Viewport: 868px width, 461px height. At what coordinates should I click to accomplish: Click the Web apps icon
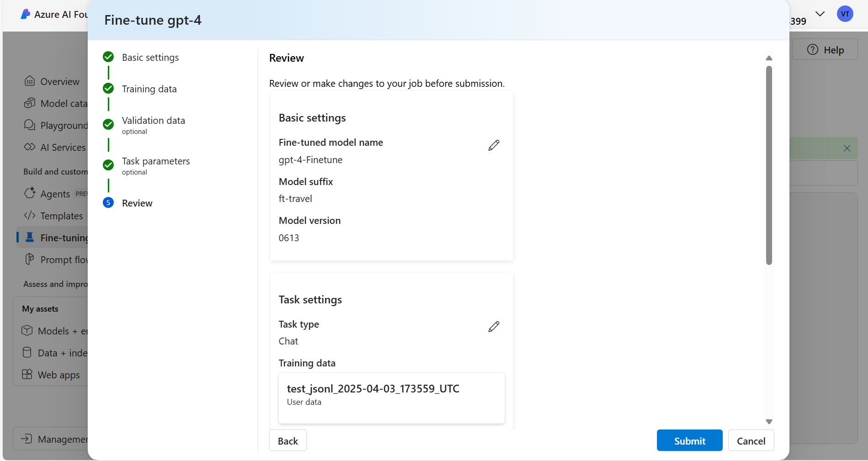coord(27,374)
